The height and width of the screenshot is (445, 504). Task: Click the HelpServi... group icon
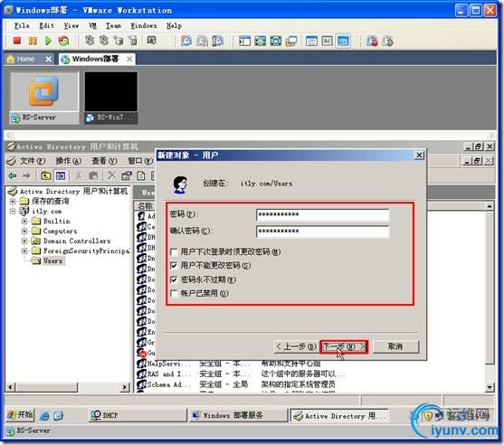[x=142, y=364]
